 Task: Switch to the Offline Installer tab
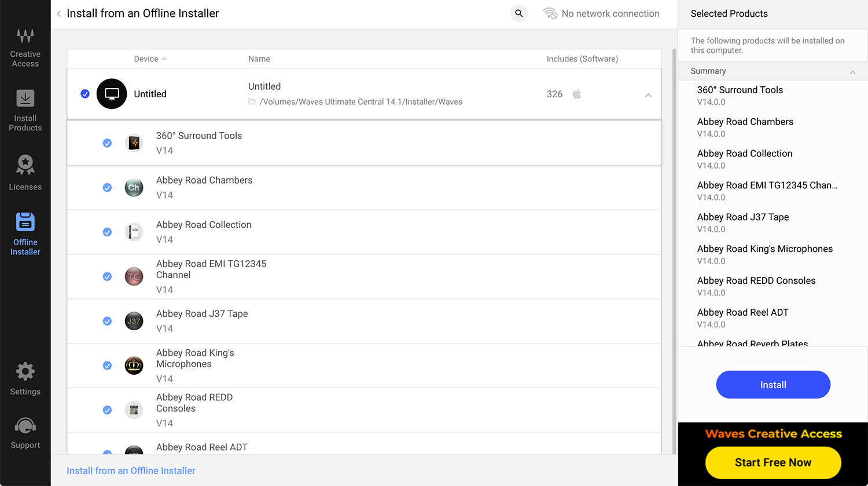tap(25, 232)
